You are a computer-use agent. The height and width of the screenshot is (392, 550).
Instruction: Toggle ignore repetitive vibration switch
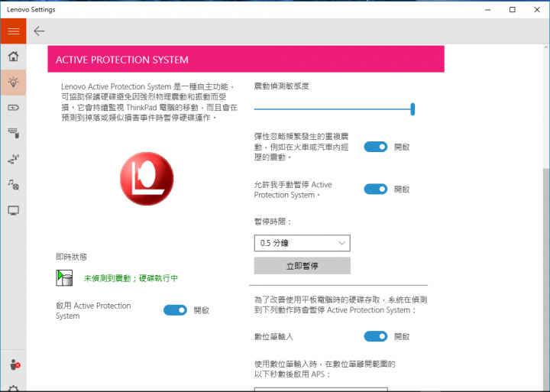tap(375, 147)
